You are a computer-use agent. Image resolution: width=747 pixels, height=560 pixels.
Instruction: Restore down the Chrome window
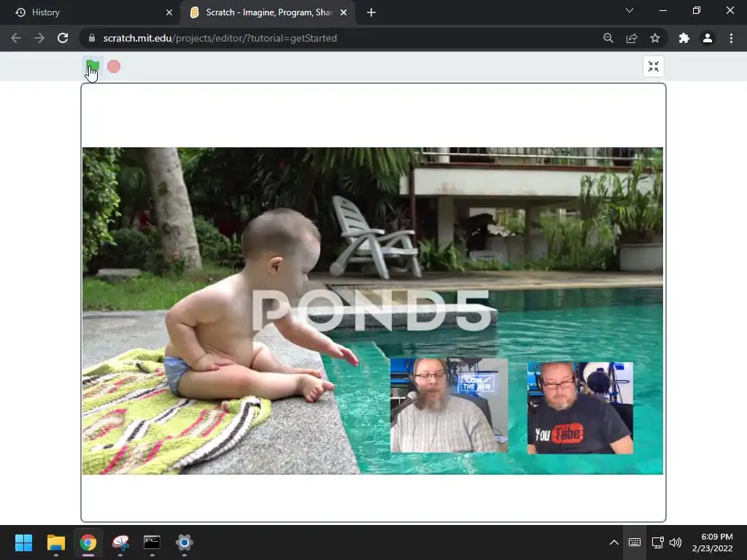click(697, 10)
